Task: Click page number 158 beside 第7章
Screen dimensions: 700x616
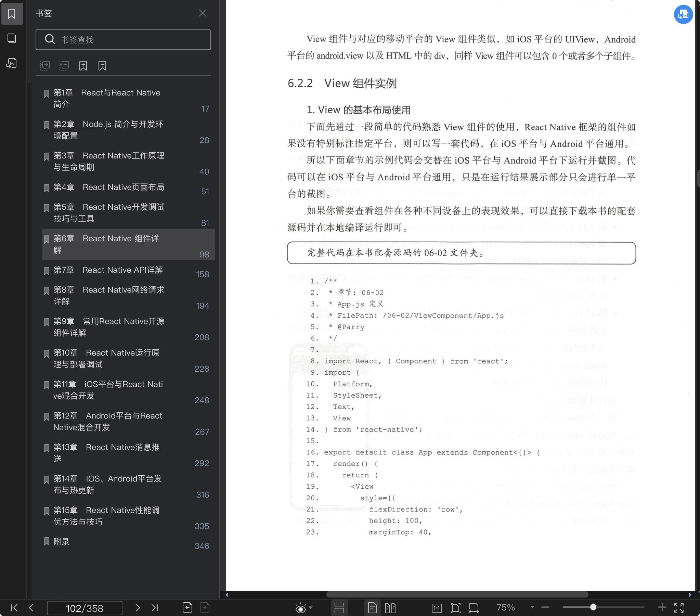Action: tap(203, 274)
